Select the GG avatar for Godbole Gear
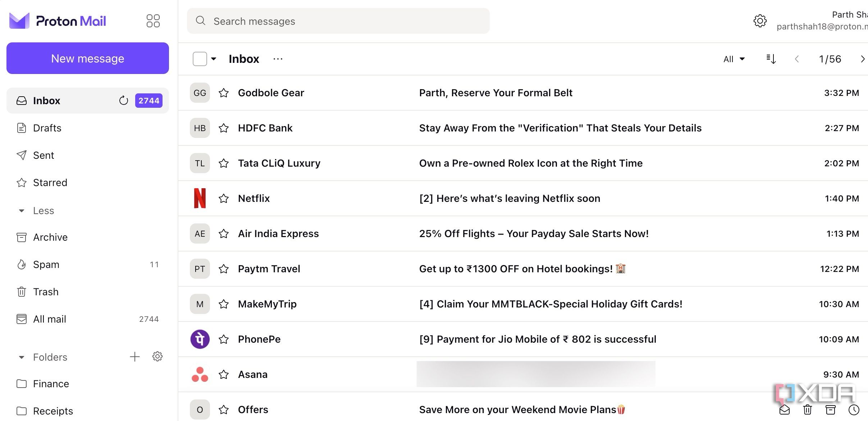The height and width of the screenshot is (421, 868). 200,93
